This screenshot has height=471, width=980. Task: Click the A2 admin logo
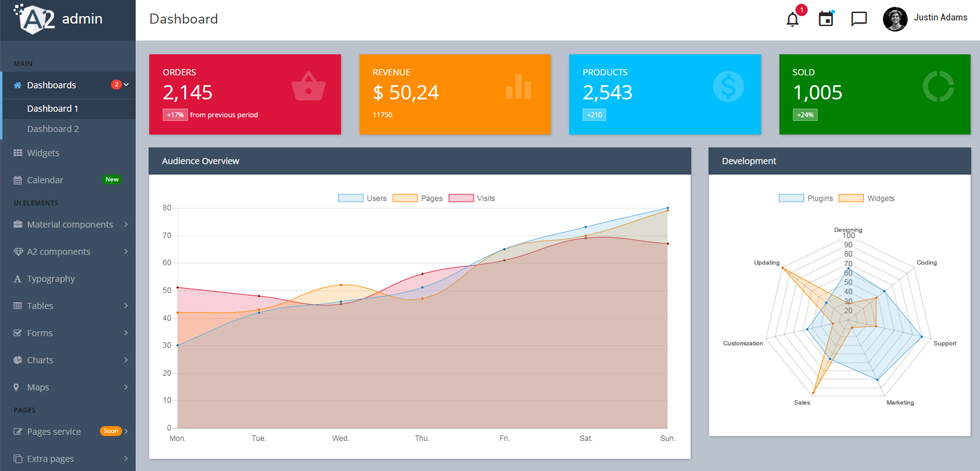[59, 19]
